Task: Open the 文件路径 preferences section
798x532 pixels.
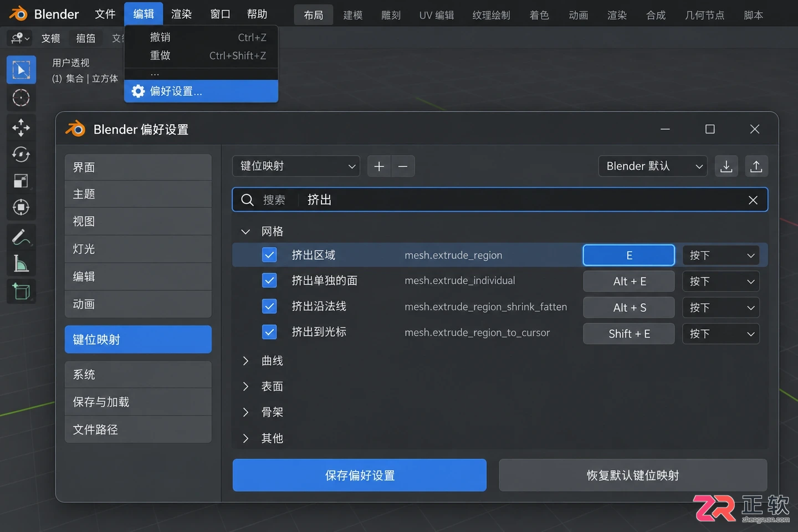Action: click(138, 429)
